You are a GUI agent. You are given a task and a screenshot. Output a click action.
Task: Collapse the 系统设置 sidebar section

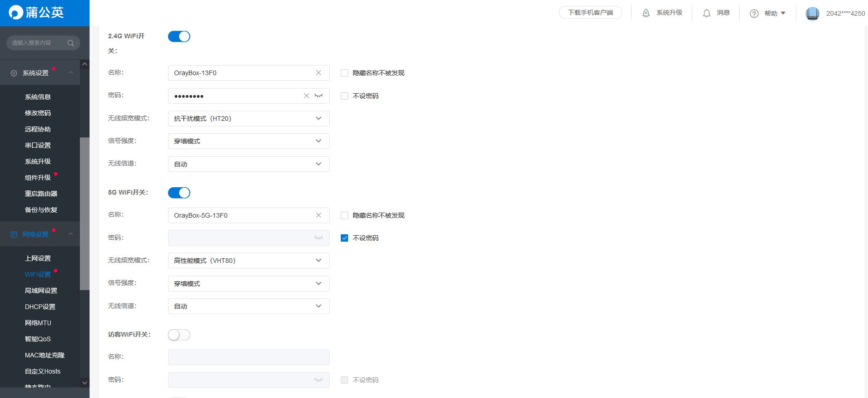71,73
